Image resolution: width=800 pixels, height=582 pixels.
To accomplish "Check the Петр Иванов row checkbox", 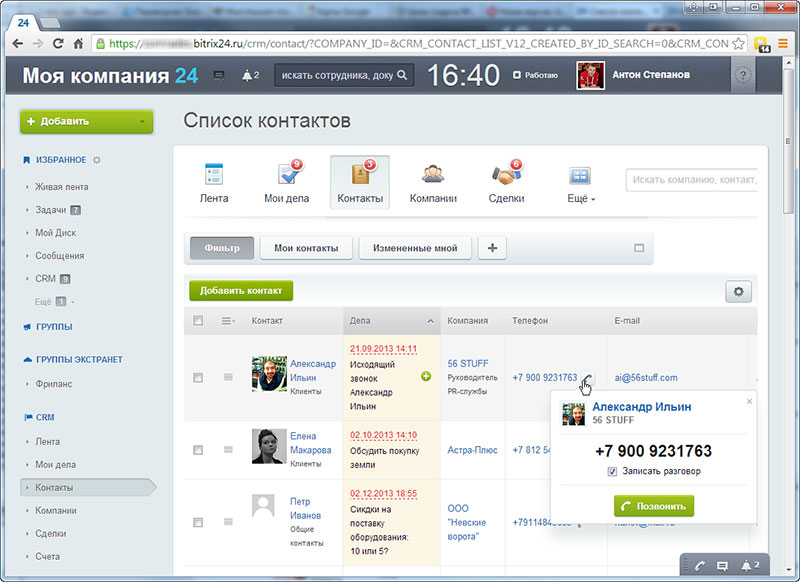I will click(198, 522).
